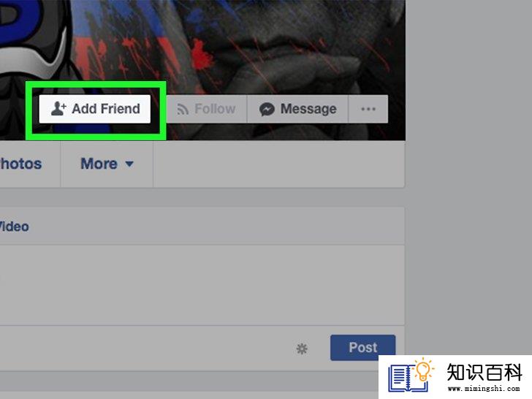Follow this profile
This screenshot has width=532, height=399.
point(207,109)
